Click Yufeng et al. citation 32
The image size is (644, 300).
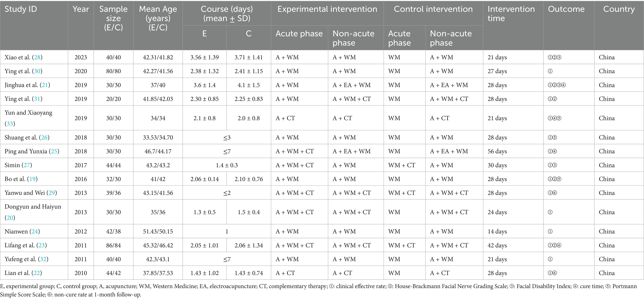click(x=43, y=259)
